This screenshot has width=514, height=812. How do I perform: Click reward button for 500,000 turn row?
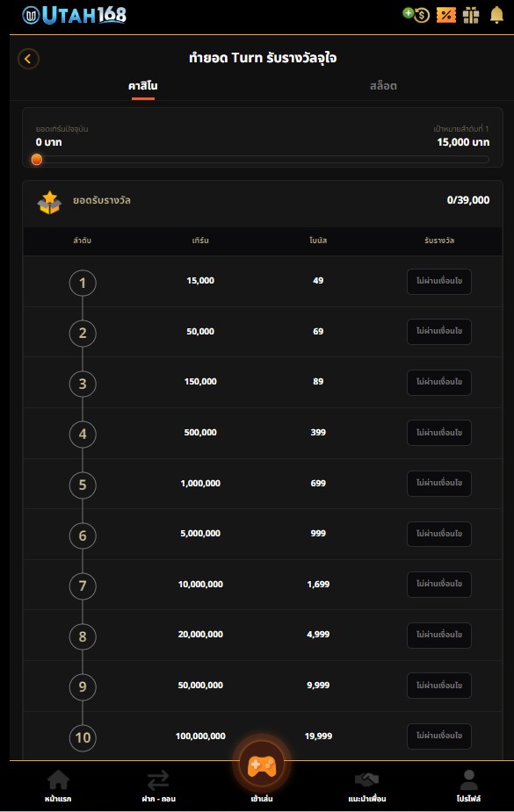[x=438, y=433]
